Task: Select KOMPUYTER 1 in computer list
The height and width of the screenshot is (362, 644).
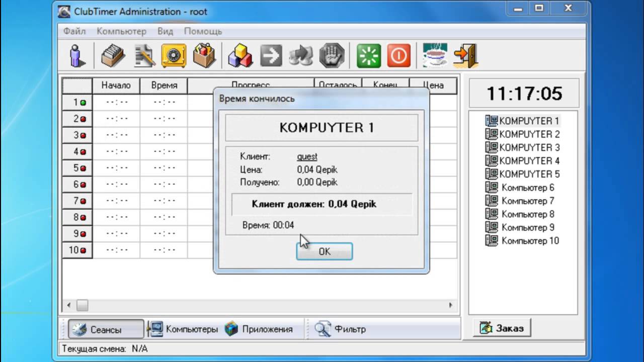Action: tap(522, 121)
